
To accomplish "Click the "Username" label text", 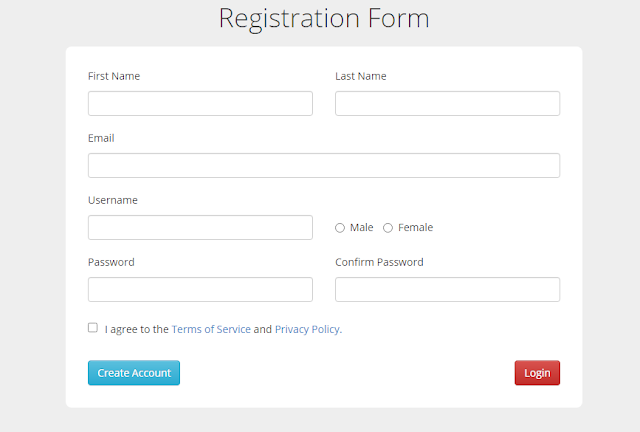I will (x=113, y=200).
